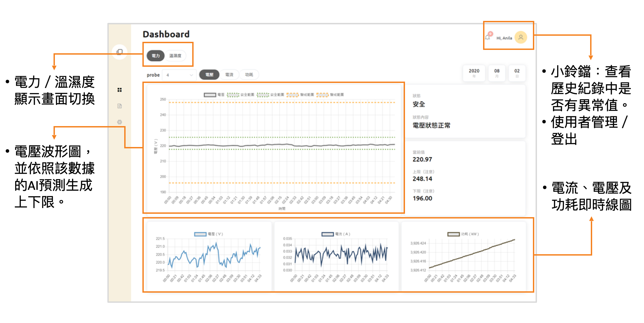Switch to the 功耗 tab
The image size is (644, 323).
(249, 75)
